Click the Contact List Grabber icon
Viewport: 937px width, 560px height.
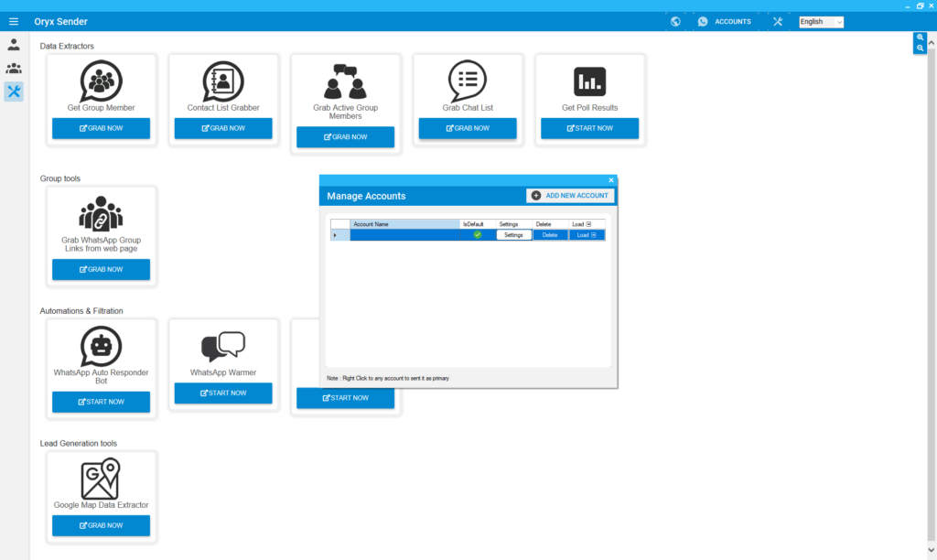click(223, 81)
